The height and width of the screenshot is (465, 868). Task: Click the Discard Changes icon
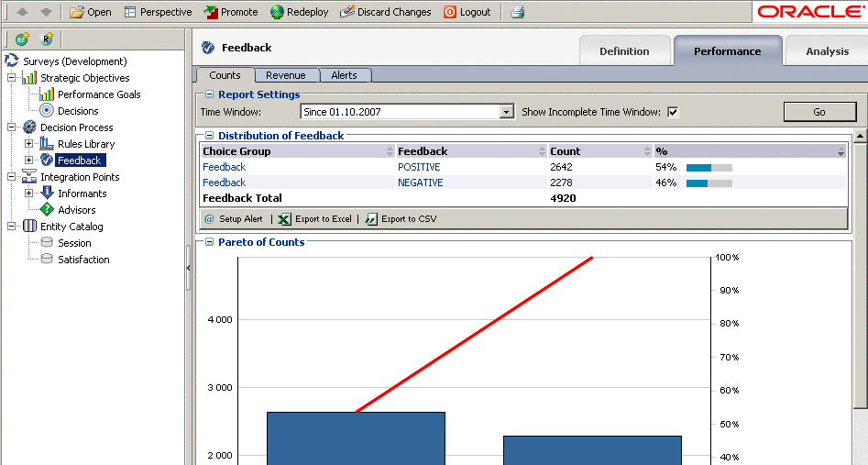tap(347, 12)
